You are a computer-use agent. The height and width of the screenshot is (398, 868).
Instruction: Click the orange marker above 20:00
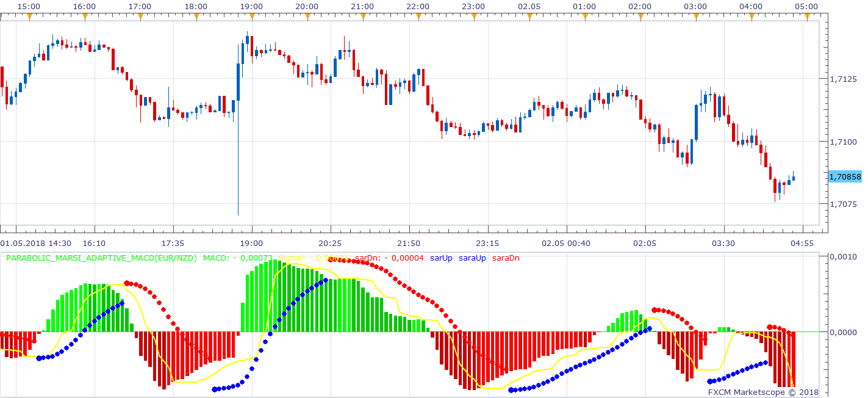pos(307,16)
